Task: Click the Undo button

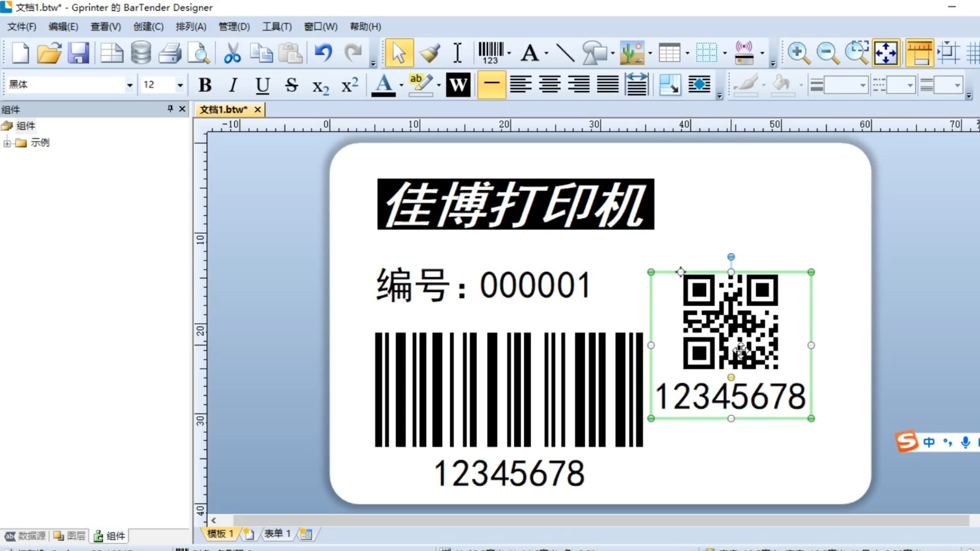Action: pos(323,53)
